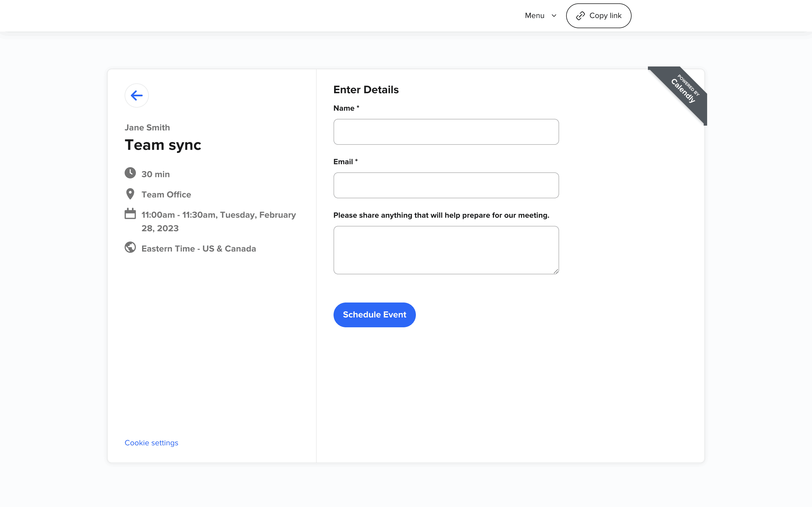Click the globe timezone icon
Viewport: 812px width, 507px height.
click(130, 248)
